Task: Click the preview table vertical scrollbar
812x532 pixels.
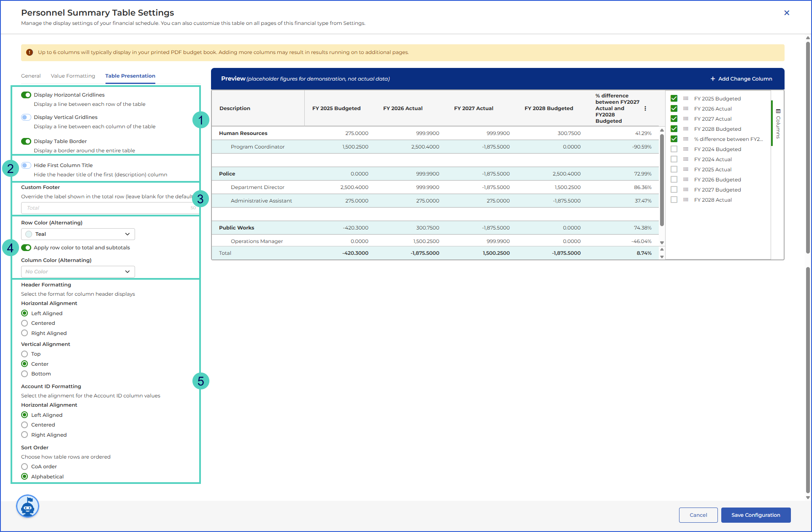Action: pyautogui.click(x=662, y=179)
